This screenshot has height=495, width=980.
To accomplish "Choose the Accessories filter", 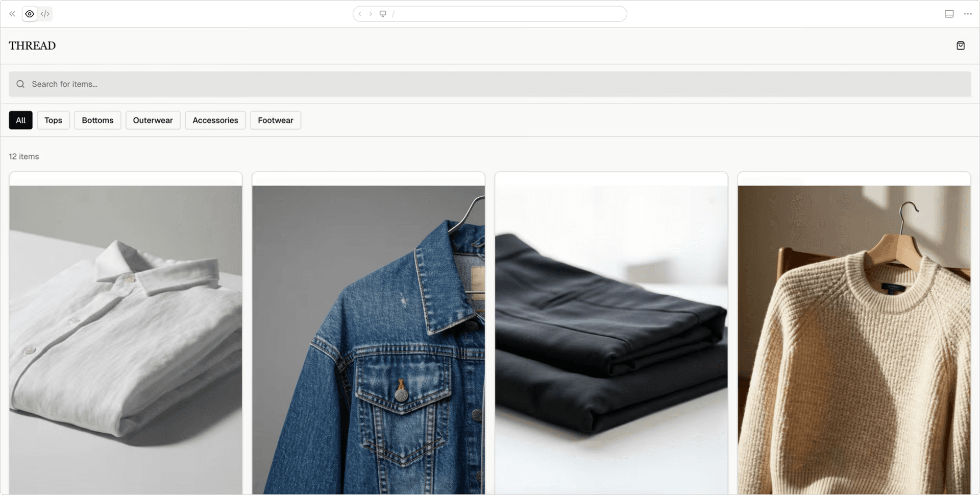I will 215,120.
